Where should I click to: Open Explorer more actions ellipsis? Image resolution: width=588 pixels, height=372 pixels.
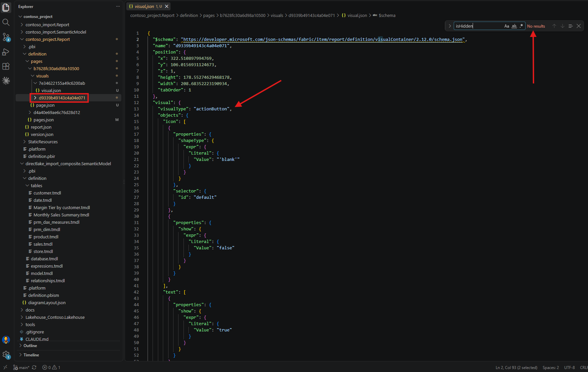pos(118,7)
